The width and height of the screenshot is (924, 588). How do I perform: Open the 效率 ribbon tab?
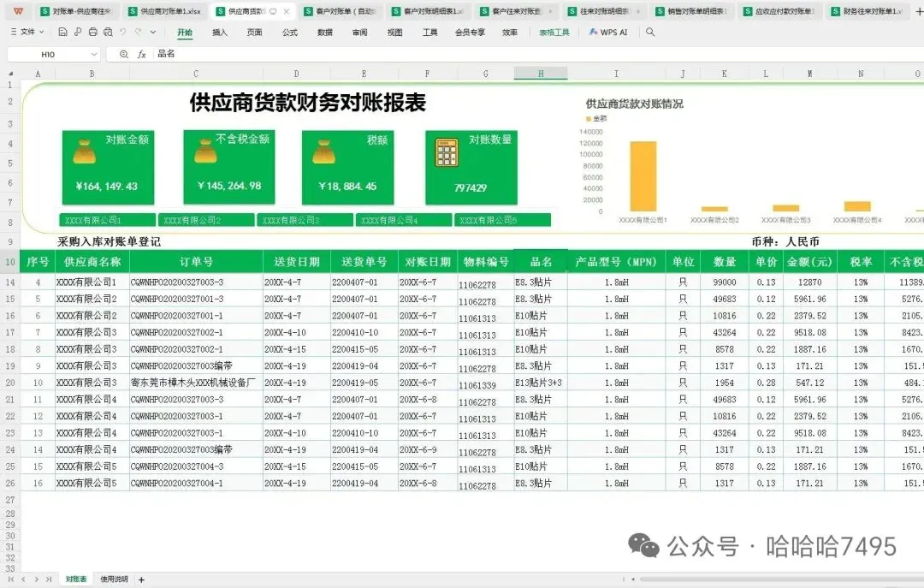click(510, 33)
